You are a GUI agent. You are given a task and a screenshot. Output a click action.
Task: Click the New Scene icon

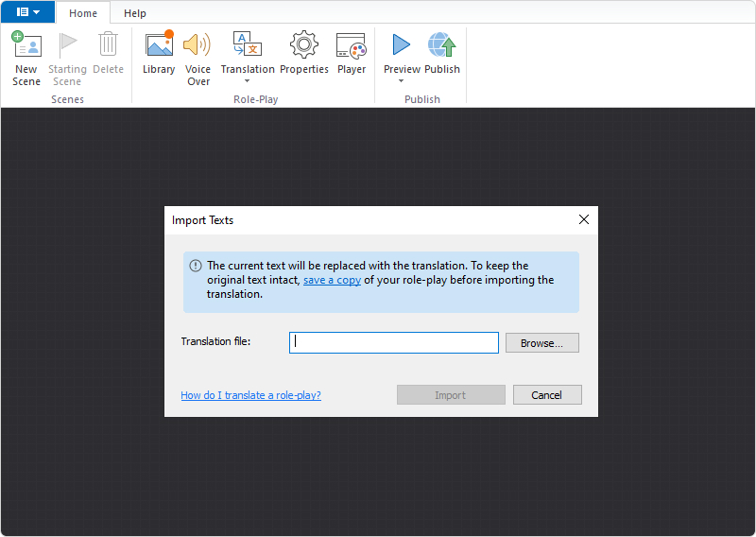26,45
